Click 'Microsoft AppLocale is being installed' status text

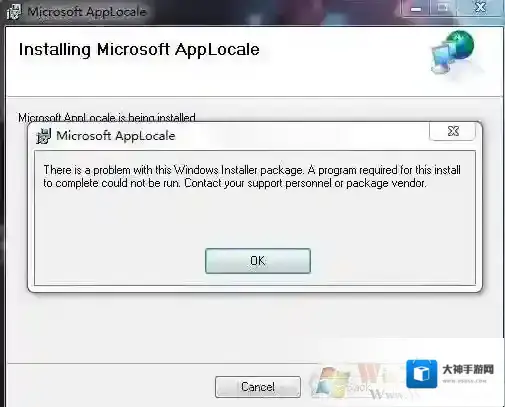pyautogui.click(x=107, y=117)
